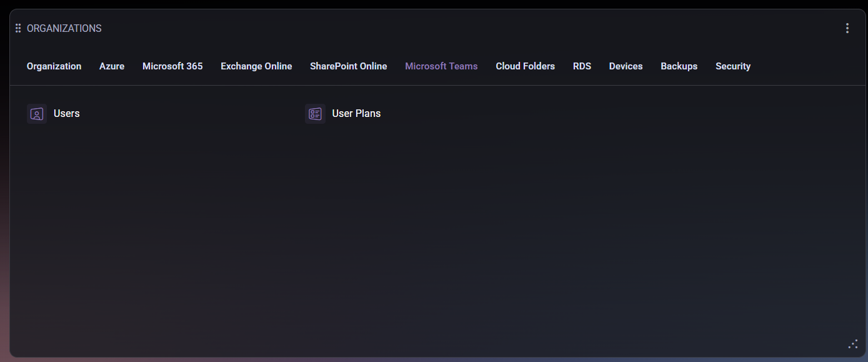Switch to the RDS tab
The height and width of the screenshot is (362, 868).
point(582,66)
